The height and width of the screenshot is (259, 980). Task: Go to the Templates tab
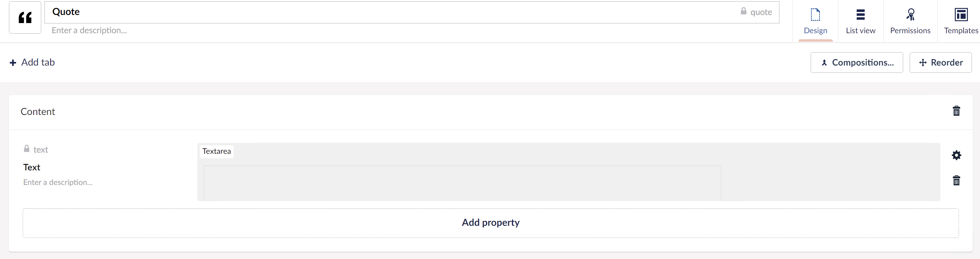961,21
